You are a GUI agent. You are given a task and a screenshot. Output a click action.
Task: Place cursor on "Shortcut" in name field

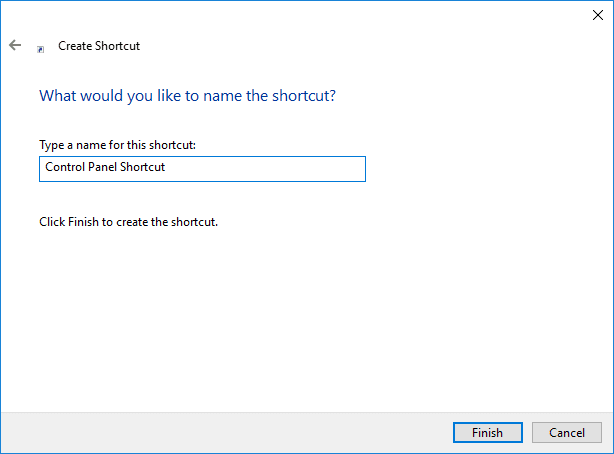point(143,168)
